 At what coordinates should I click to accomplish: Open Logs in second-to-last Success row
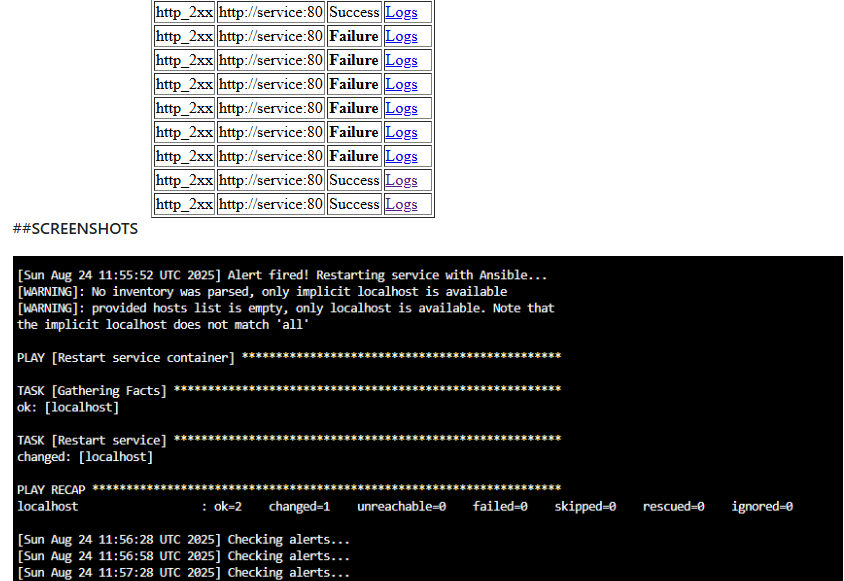(x=401, y=180)
